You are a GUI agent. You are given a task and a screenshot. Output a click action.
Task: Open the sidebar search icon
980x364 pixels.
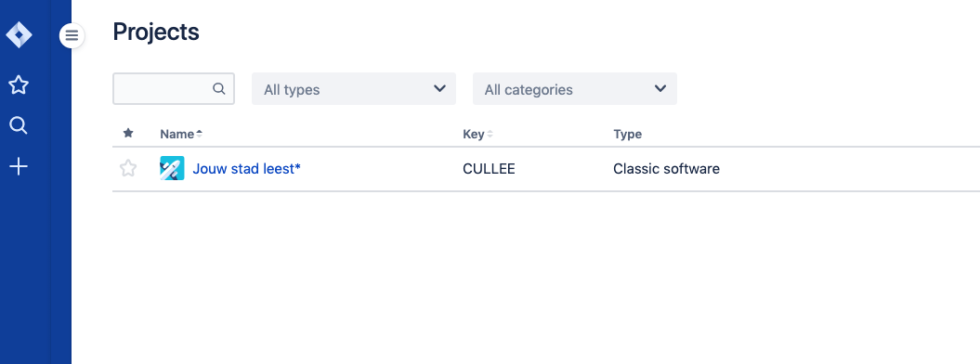coord(19,126)
